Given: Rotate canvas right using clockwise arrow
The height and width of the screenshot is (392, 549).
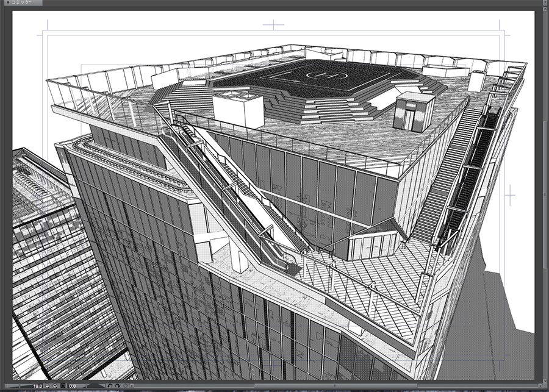Looking at the screenshot, I should (x=117, y=386).
